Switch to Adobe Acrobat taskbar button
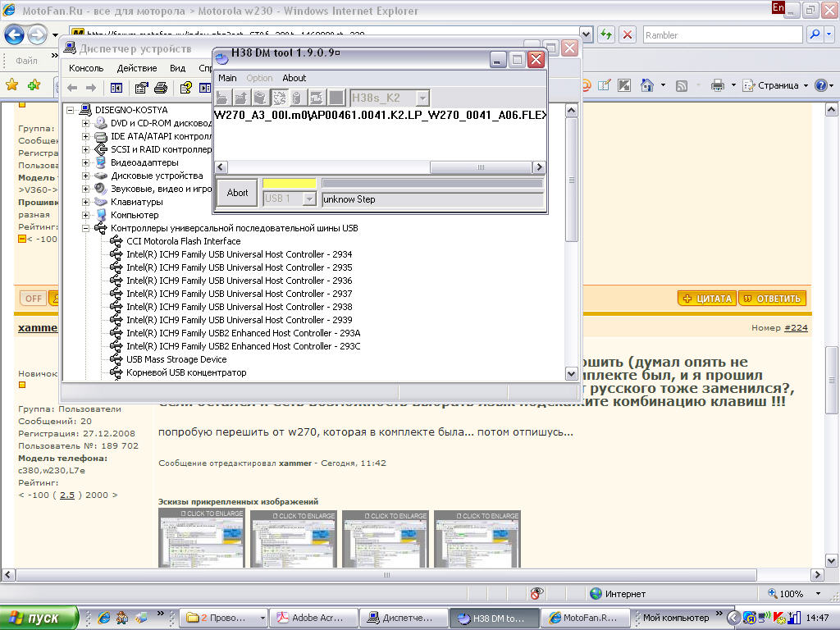Image resolution: width=840 pixels, height=630 pixels. [x=313, y=619]
